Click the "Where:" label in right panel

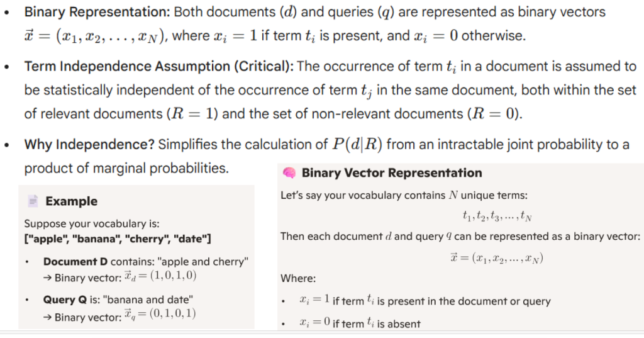pyautogui.click(x=298, y=278)
